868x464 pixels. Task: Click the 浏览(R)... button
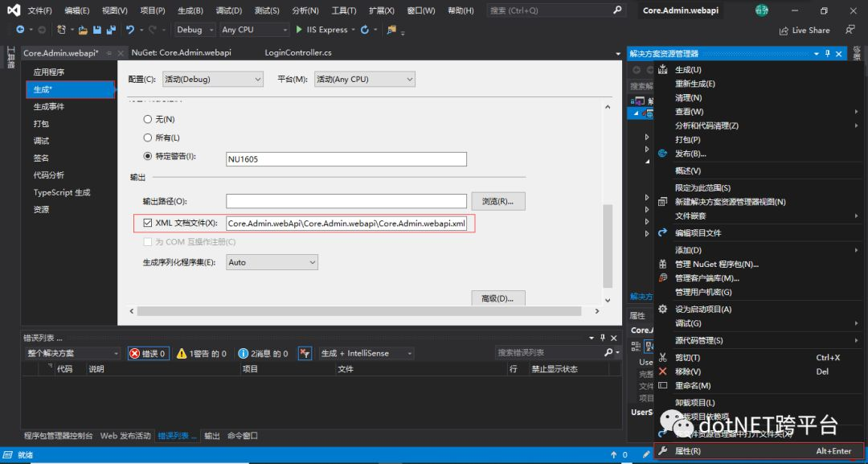498,201
